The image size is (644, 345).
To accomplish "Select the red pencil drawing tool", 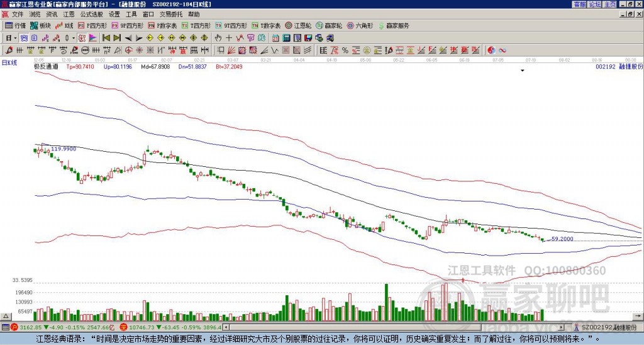I will [9, 50].
